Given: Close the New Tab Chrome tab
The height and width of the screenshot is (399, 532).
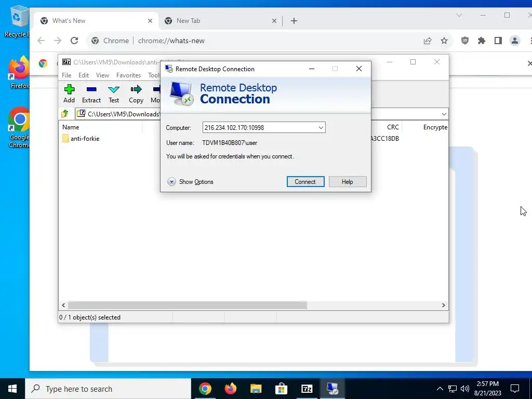Looking at the screenshot, I should point(274,21).
